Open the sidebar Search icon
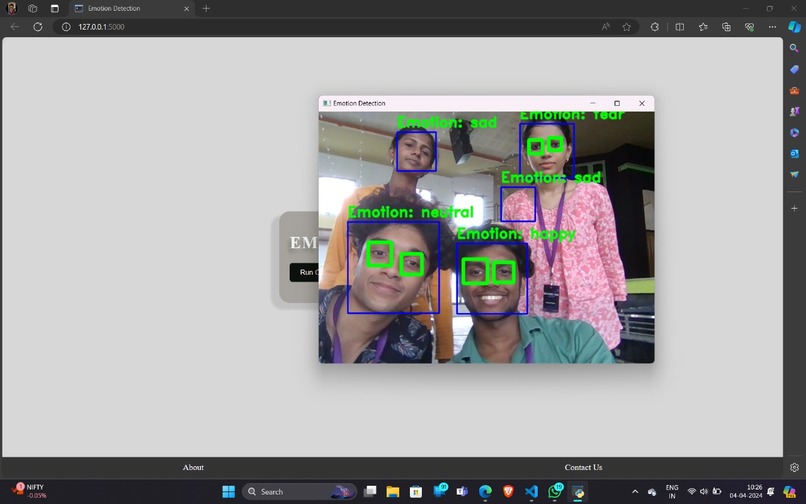 tap(794, 48)
